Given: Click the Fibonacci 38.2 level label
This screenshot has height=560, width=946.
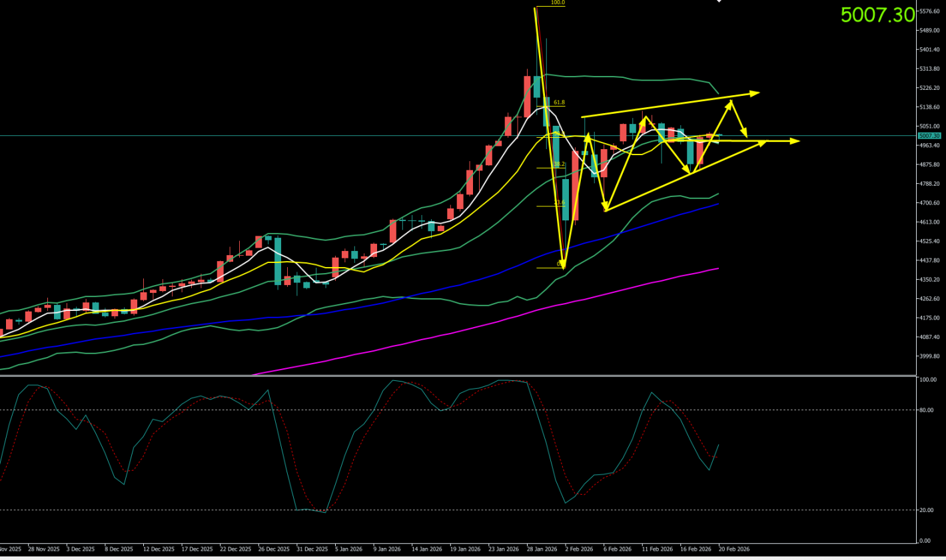Looking at the screenshot, I should [558, 164].
